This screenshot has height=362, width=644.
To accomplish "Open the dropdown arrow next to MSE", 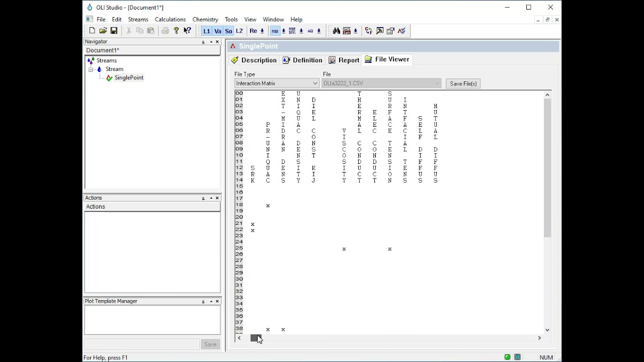I will tap(284, 31).
